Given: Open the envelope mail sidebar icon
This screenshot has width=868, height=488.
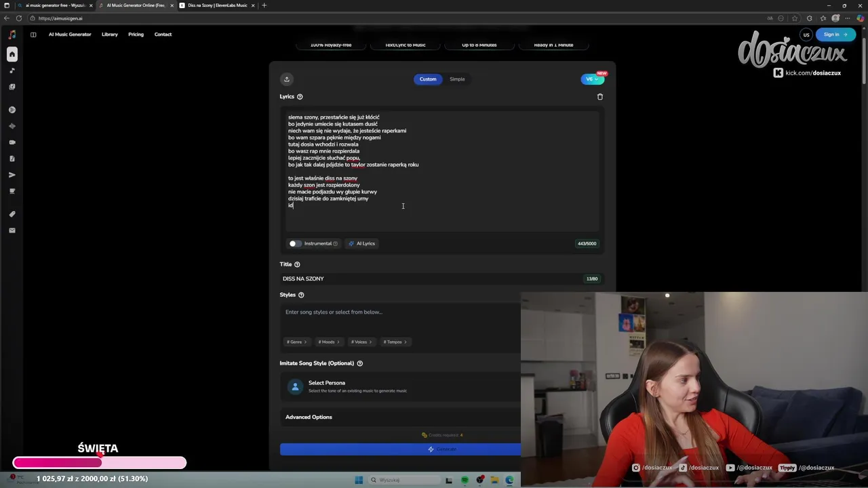Looking at the screenshot, I should pyautogui.click(x=12, y=230).
